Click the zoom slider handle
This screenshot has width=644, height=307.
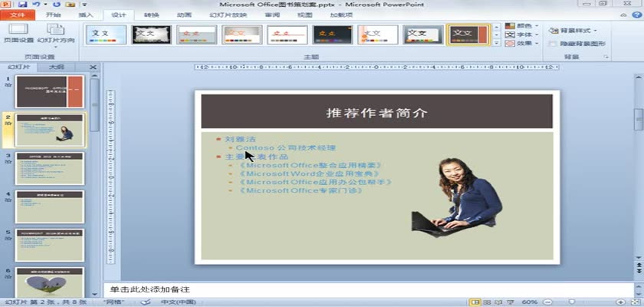coord(572,302)
